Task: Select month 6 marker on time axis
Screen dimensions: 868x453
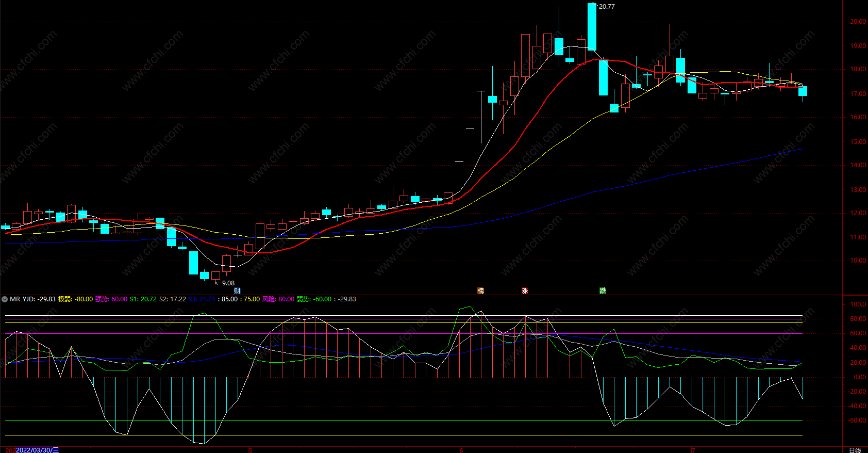Action: pos(461,450)
